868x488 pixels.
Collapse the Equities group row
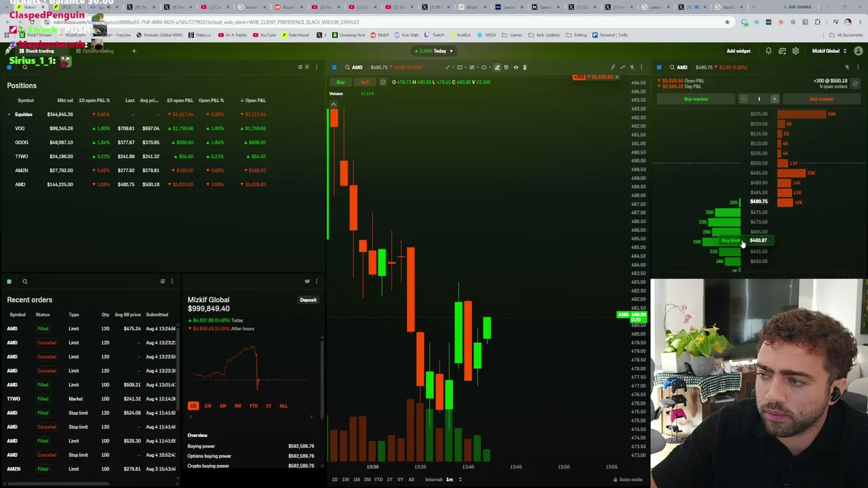[x=9, y=115]
